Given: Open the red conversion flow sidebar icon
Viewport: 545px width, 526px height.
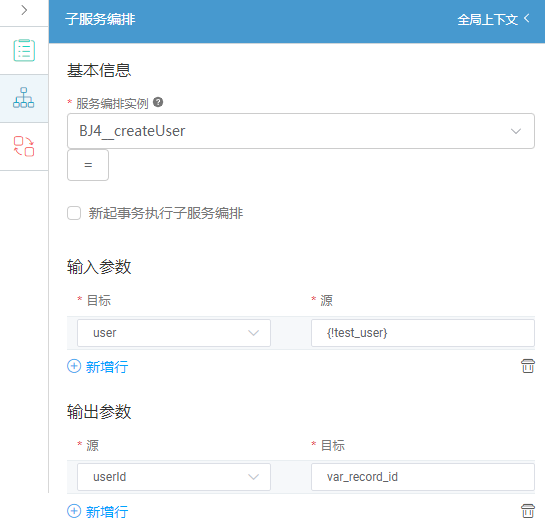Looking at the screenshot, I should 24,146.
